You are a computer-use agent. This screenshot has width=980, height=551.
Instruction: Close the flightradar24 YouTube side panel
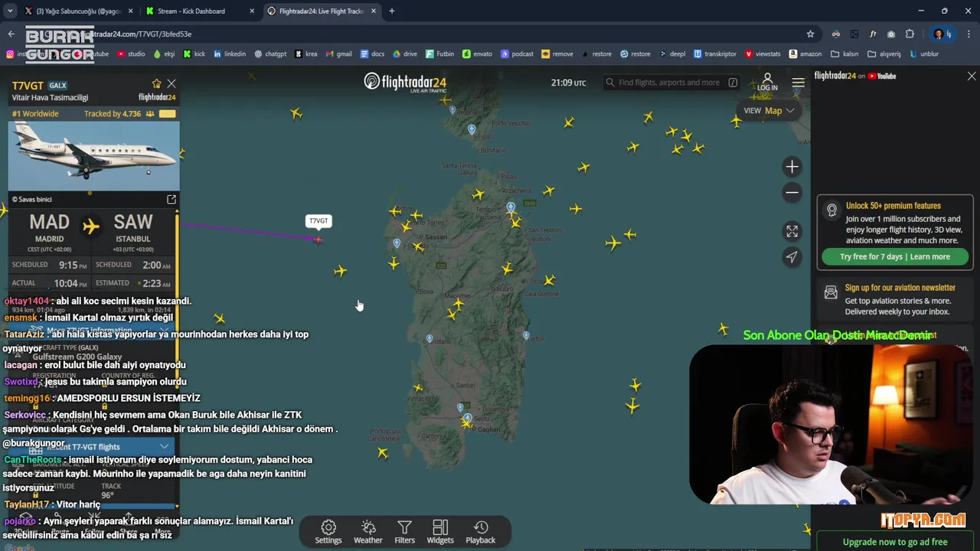point(972,77)
